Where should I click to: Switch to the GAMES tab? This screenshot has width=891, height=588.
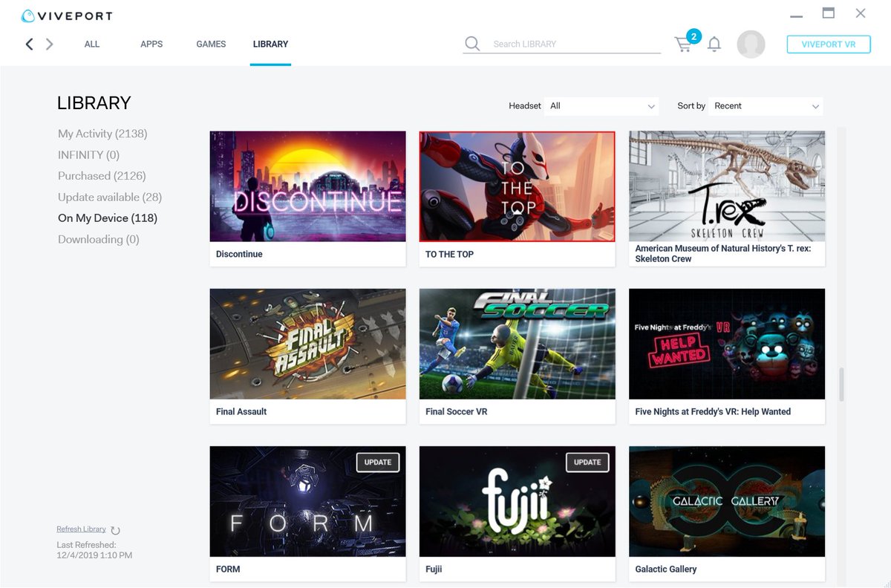tap(211, 44)
